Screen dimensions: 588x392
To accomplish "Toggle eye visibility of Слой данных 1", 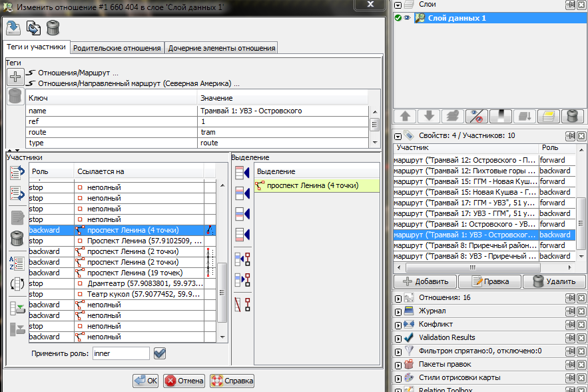I will [407, 17].
